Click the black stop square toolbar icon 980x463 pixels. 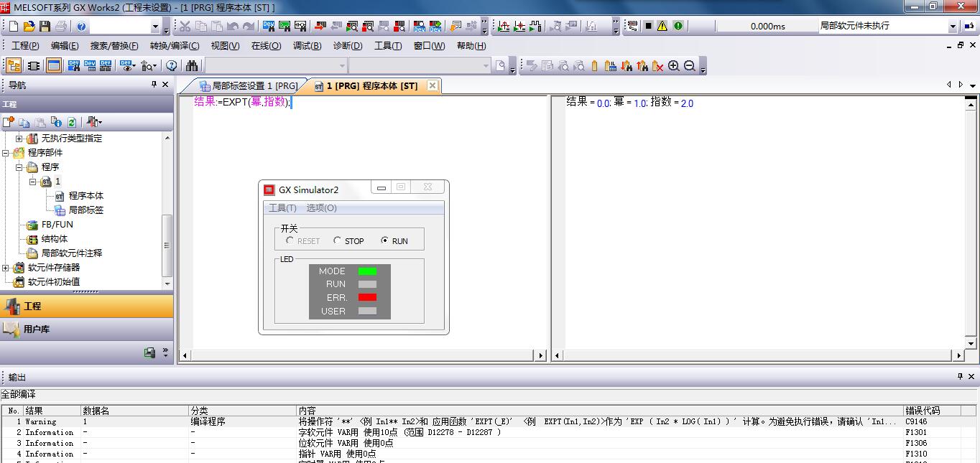[648, 27]
